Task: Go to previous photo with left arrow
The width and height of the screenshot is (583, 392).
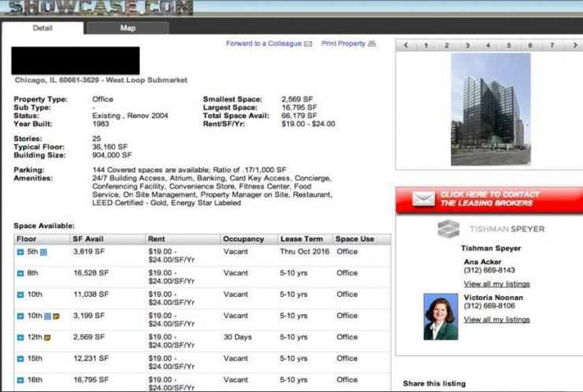Action: pos(406,46)
